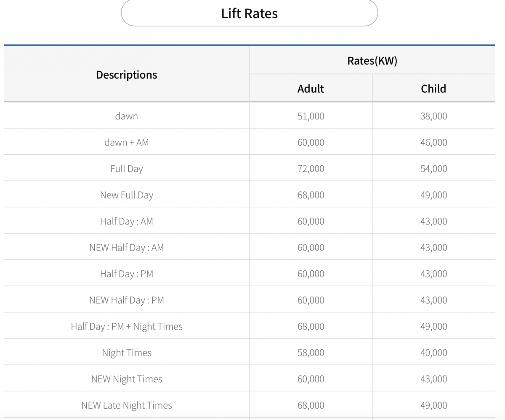The height and width of the screenshot is (420, 505).
Task: Click the Adult column header
Action: coord(311,89)
